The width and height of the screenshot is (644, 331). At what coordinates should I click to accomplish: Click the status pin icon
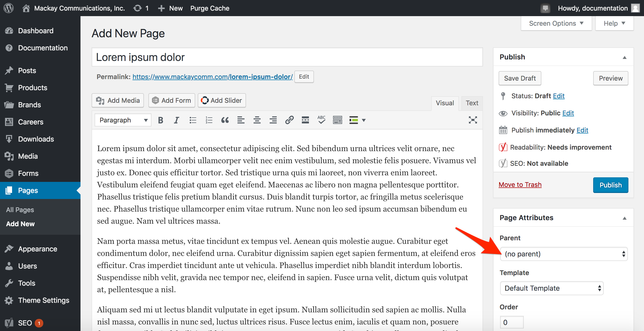[503, 96]
